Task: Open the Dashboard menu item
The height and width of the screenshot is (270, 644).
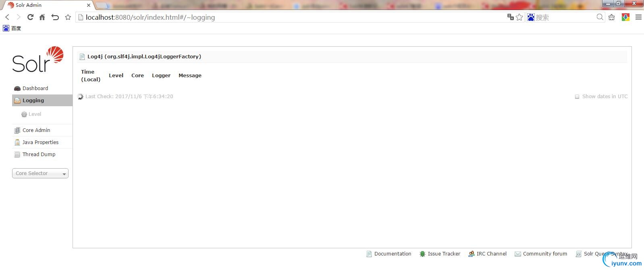Action: (x=42, y=88)
